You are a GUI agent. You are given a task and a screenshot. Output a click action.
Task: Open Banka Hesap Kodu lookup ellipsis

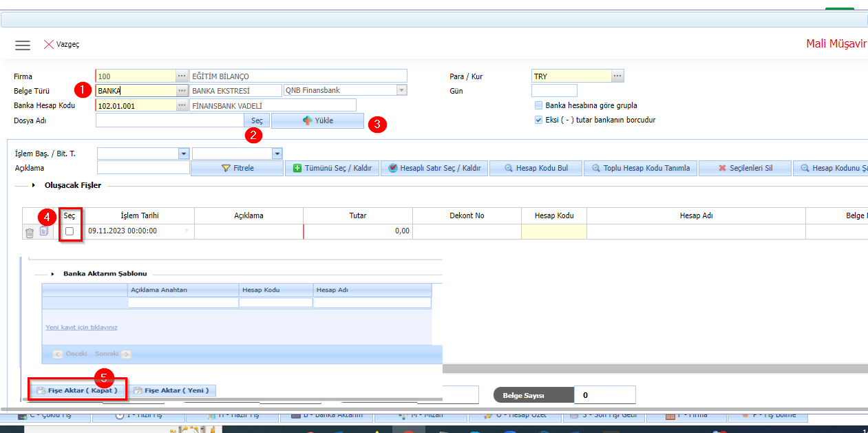[182, 105]
